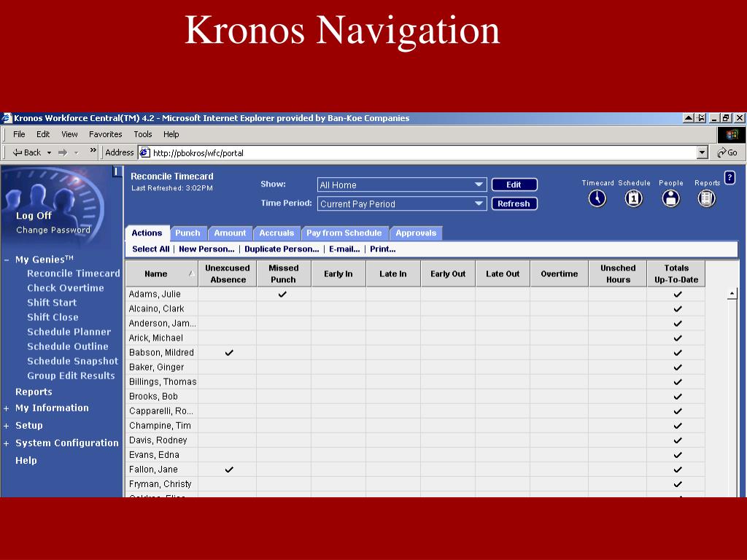Screen dimensions: 747x560
Task: Open Help in the left navigation
Action: click(26, 461)
